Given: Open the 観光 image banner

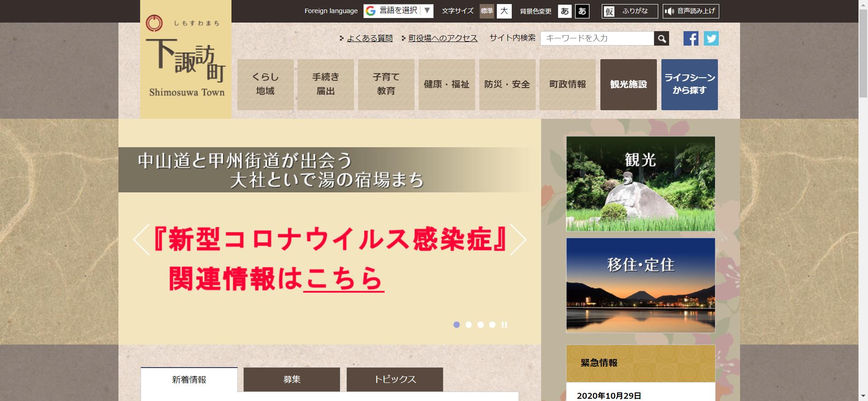Looking at the screenshot, I should (641, 184).
